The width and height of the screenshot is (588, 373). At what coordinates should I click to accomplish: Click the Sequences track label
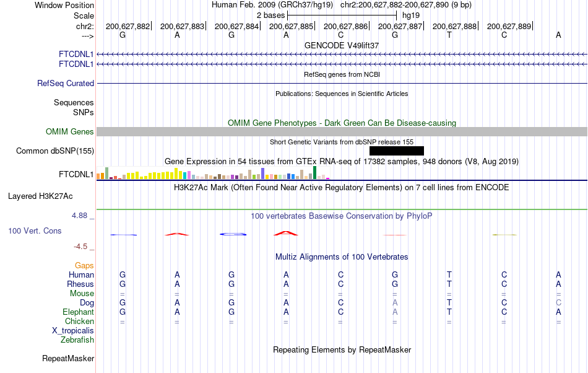click(74, 102)
